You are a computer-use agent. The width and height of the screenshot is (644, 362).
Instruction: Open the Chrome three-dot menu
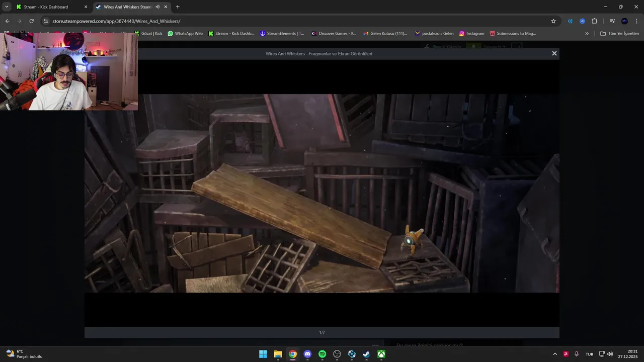tap(636, 21)
